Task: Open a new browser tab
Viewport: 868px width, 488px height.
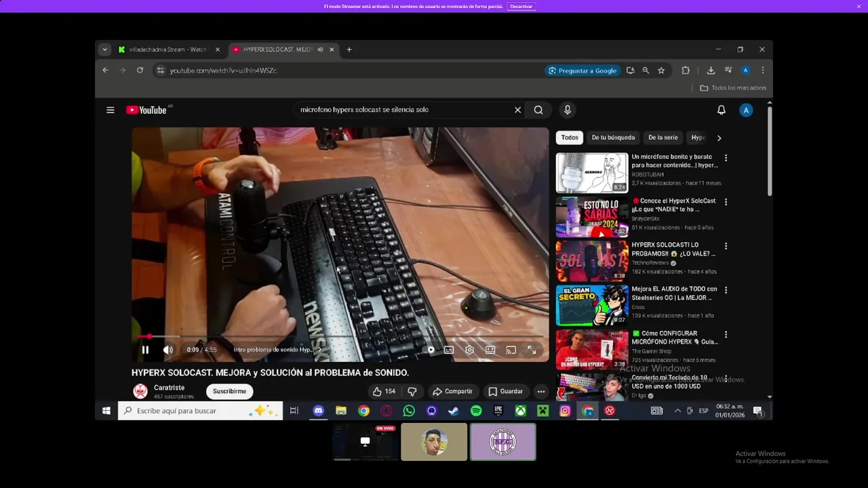Action: [x=349, y=49]
